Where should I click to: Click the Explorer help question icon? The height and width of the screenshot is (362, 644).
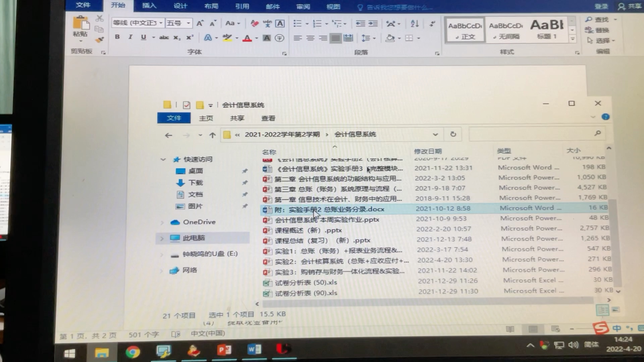605,117
